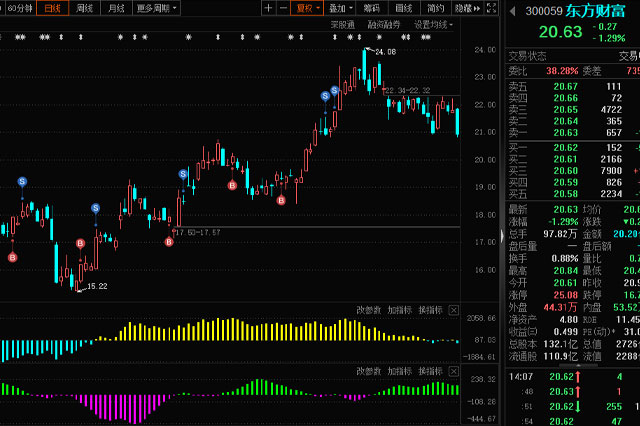Screen dimensions: 640x426
Task: Expand details arrow below 流通股 row
Action: point(578,365)
